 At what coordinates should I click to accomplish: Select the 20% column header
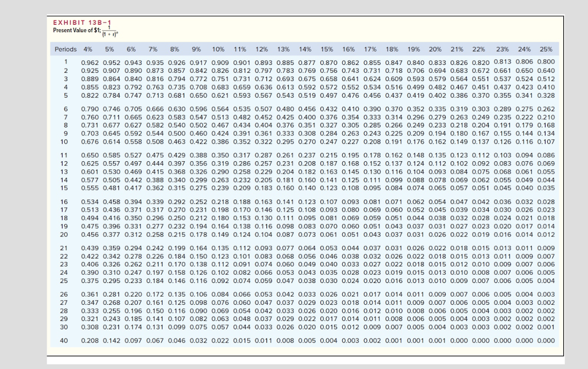435,49
